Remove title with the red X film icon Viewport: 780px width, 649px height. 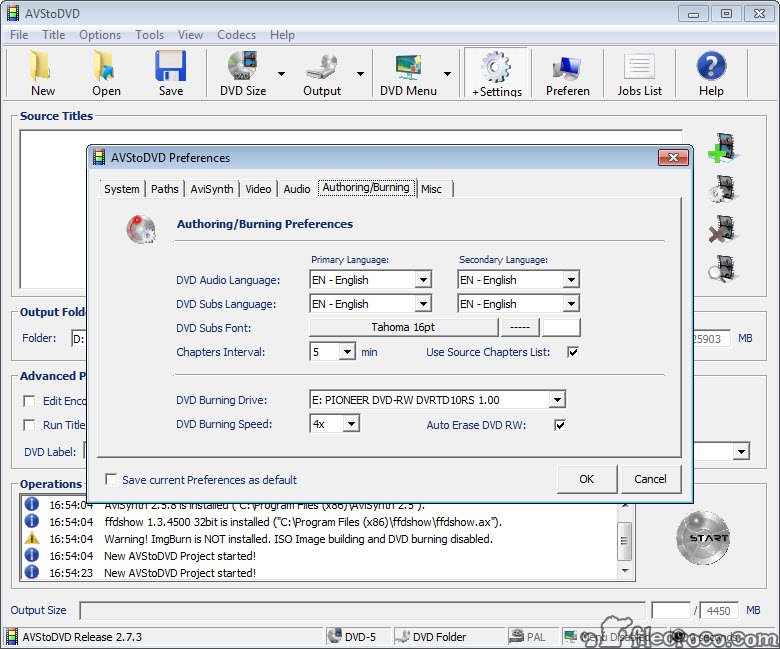click(723, 229)
